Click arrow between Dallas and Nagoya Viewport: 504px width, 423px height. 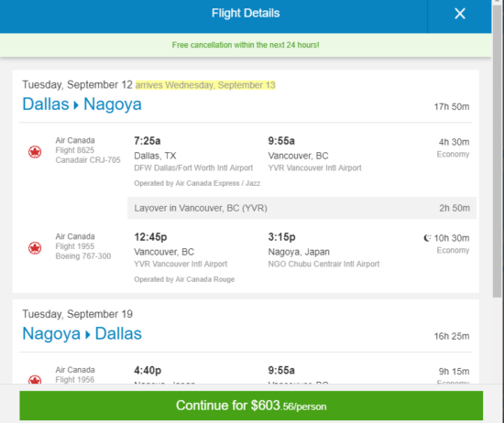76,105
